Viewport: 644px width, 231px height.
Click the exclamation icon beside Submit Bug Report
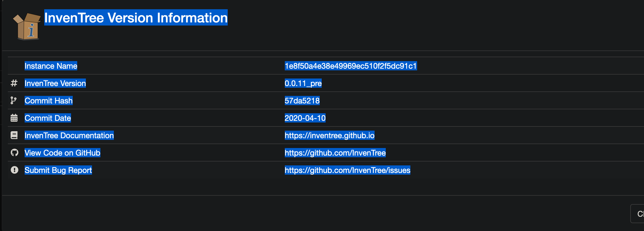click(x=14, y=170)
